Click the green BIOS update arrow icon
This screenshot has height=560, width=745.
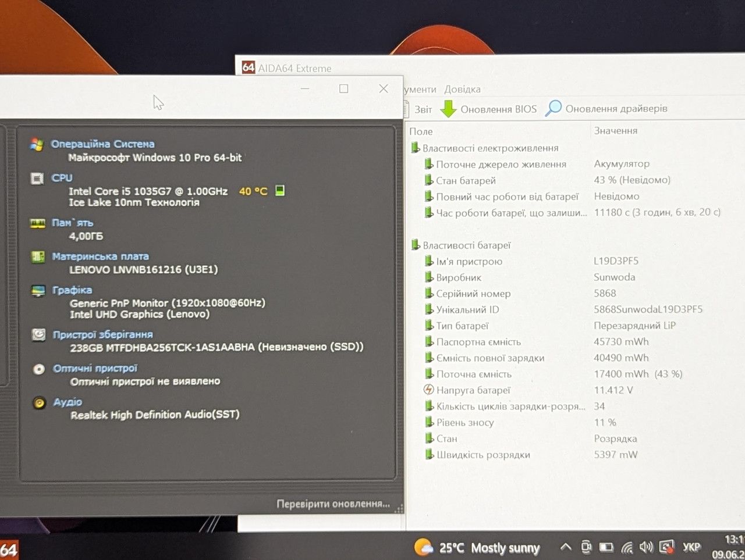point(448,109)
